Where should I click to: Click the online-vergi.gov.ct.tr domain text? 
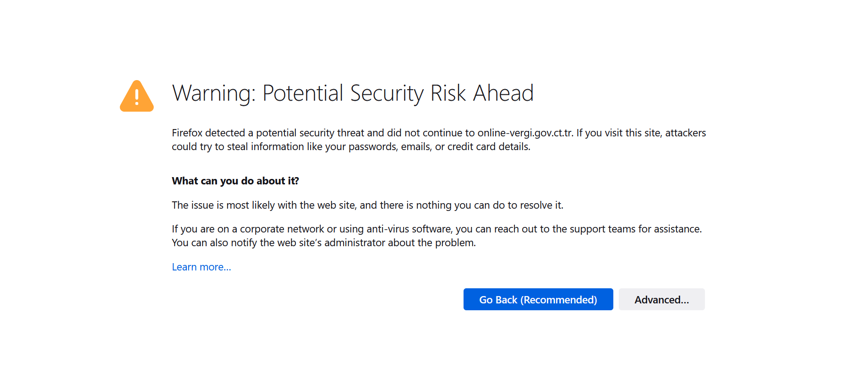(525, 133)
